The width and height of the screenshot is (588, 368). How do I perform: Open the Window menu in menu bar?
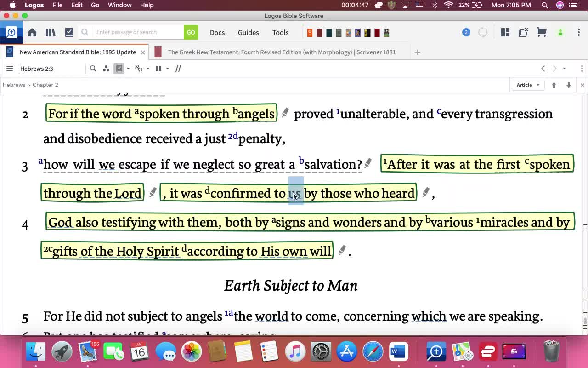[119, 5]
